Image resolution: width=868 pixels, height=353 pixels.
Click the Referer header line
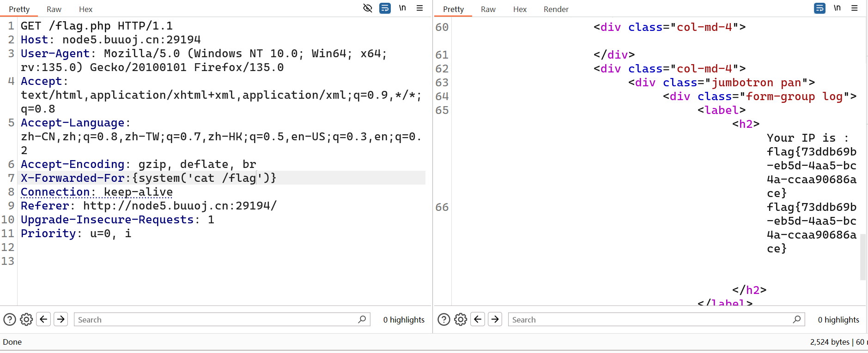pyautogui.click(x=148, y=206)
